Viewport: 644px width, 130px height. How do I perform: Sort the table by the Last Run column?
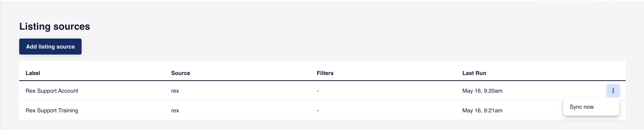[474, 73]
